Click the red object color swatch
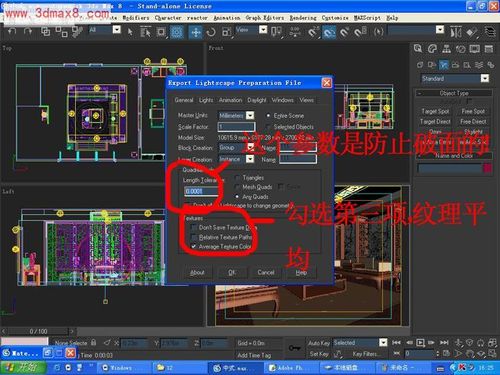500x375 pixels. tap(487, 168)
